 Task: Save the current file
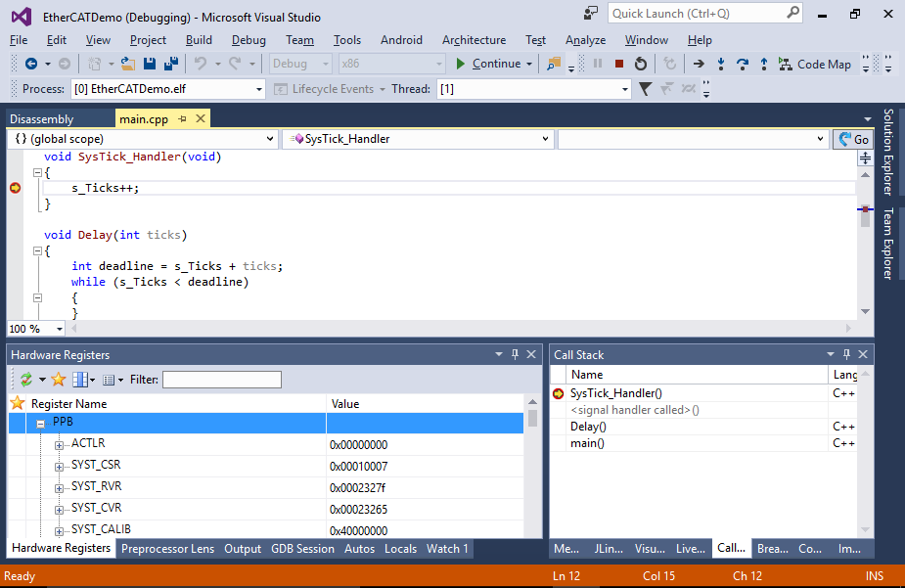point(150,64)
